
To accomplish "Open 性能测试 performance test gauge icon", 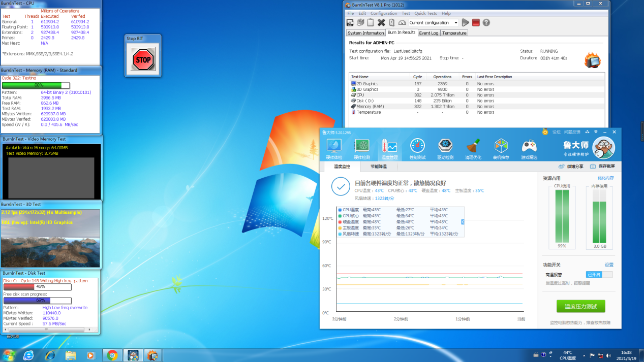I will [x=417, y=149].
